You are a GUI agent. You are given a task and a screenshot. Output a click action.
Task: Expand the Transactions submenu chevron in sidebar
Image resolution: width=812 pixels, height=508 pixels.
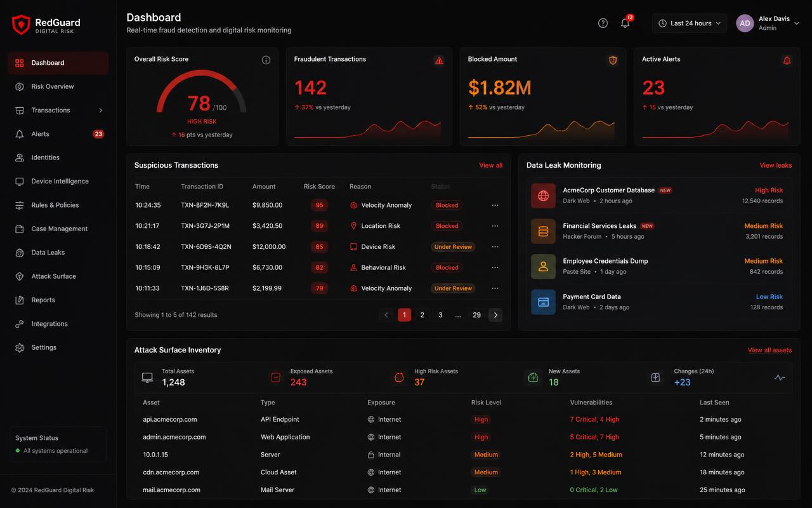point(100,110)
